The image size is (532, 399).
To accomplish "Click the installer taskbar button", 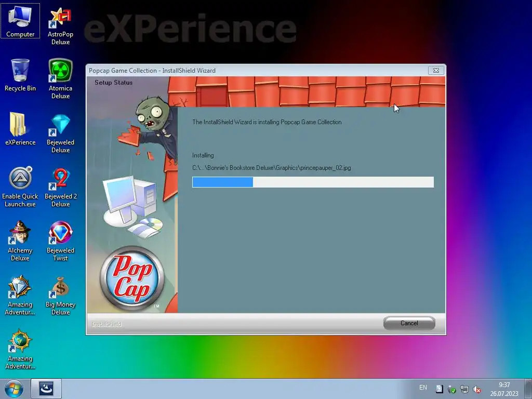I will (x=46, y=389).
